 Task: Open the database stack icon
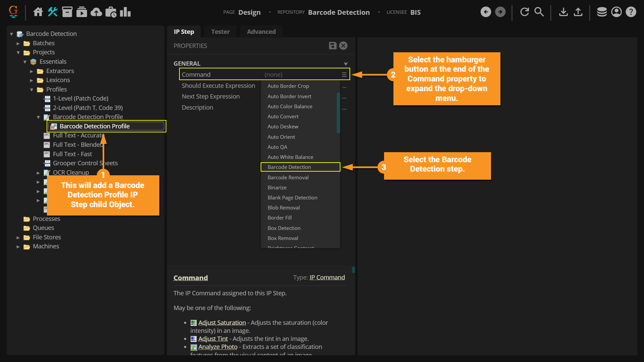[602, 12]
